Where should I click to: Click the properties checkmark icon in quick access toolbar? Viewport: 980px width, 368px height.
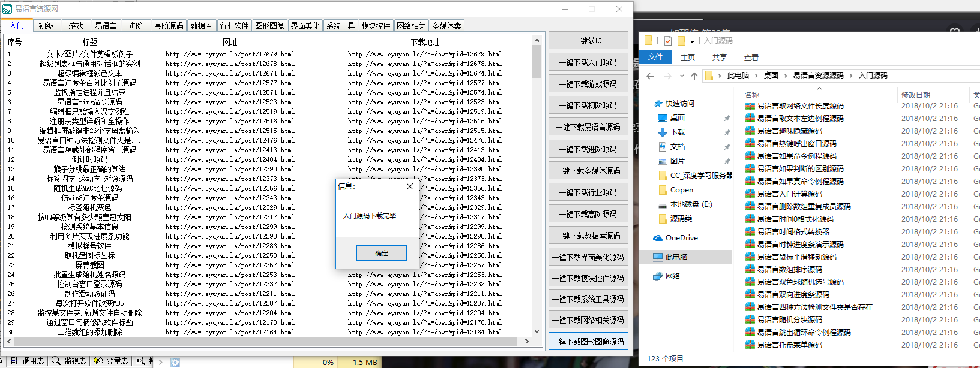tap(667, 41)
